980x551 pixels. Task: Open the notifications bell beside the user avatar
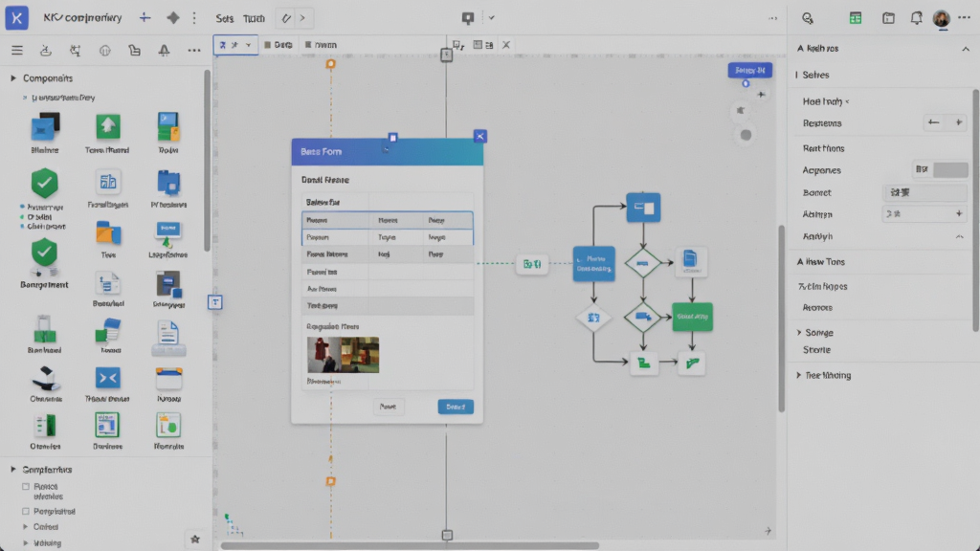click(x=916, y=18)
